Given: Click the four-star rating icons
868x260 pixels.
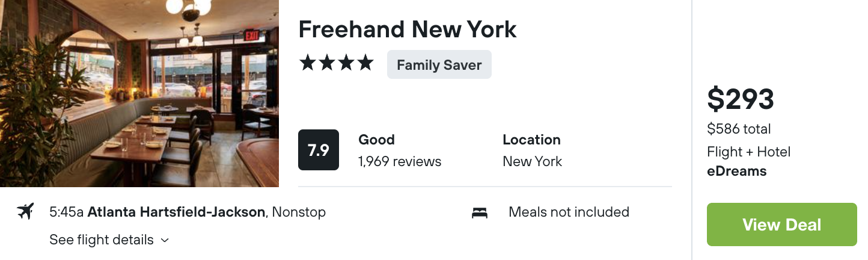Looking at the screenshot, I should point(337,63).
